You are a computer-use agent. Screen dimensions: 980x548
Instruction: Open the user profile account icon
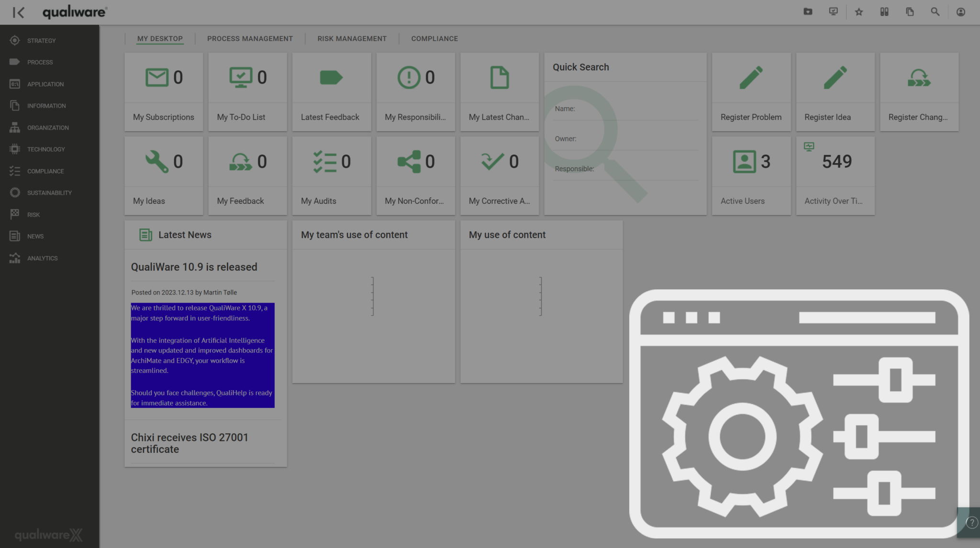tap(960, 12)
